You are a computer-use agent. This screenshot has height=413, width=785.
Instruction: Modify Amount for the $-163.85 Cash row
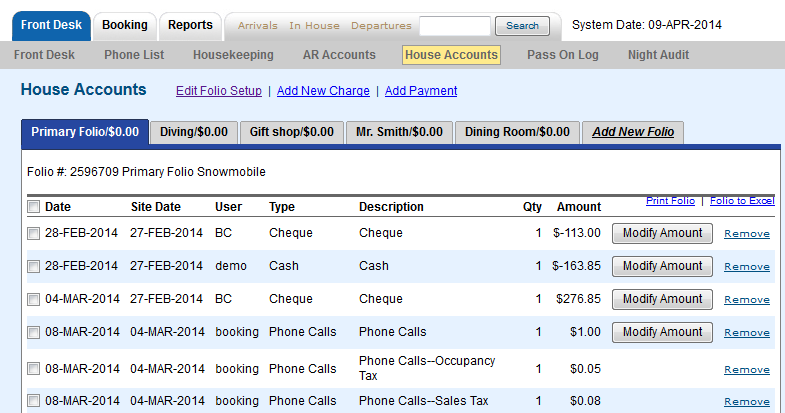662,266
